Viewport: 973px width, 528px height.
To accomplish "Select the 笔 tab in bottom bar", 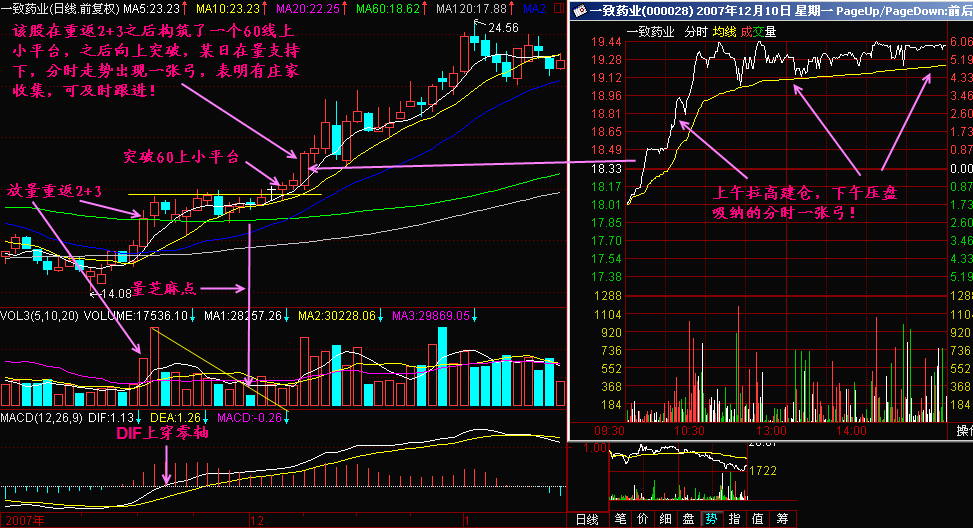I will coord(620,519).
